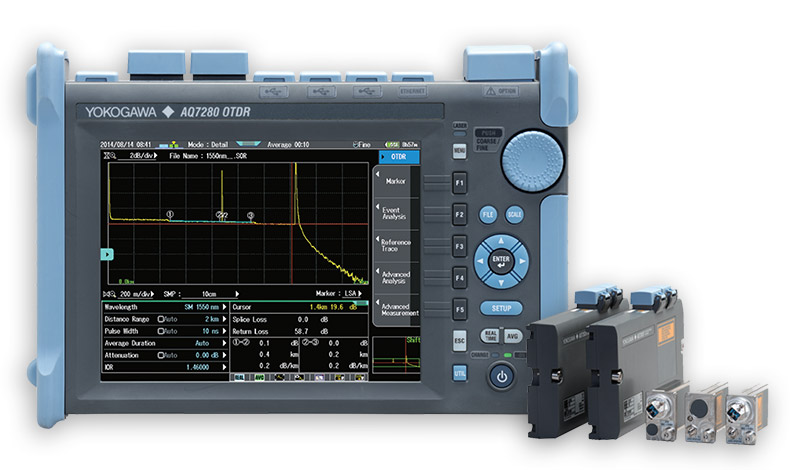800x470 pixels.
Task: Open the Reference Trace soft menu
Action: [x=394, y=244]
